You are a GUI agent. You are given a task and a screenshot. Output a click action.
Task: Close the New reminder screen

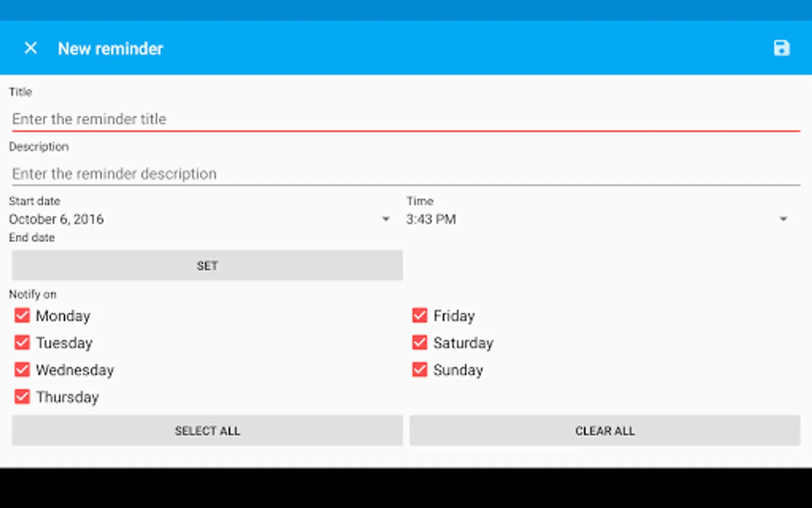[x=31, y=48]
